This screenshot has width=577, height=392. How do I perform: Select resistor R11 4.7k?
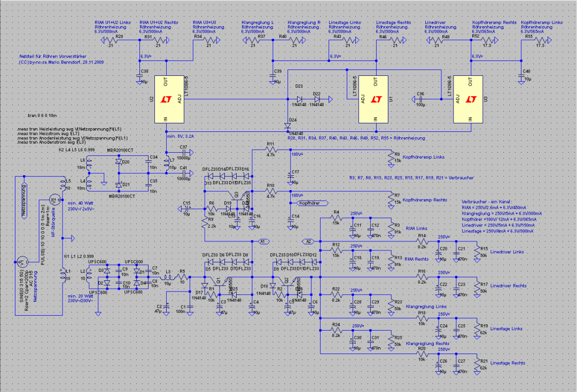[271, 150]
